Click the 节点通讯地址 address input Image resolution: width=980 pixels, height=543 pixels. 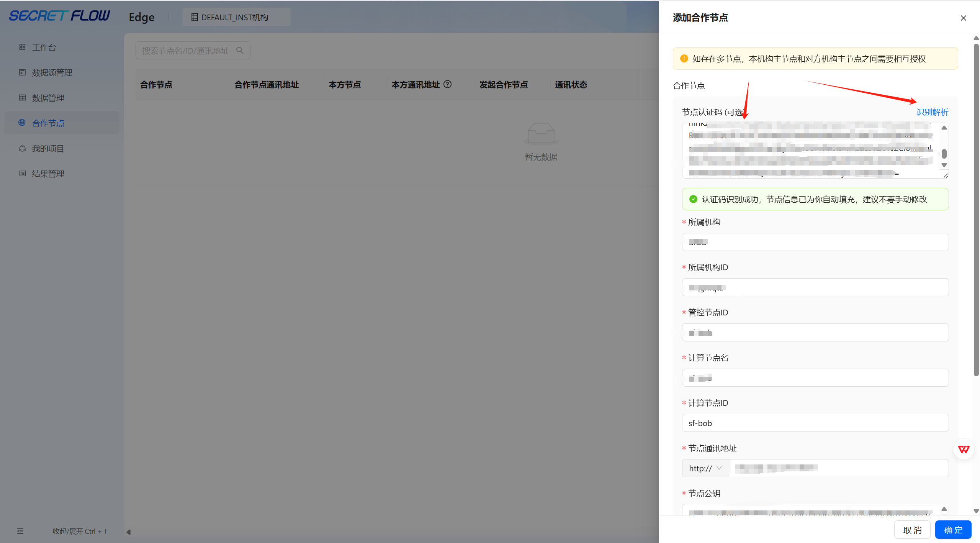click(839, 468)
